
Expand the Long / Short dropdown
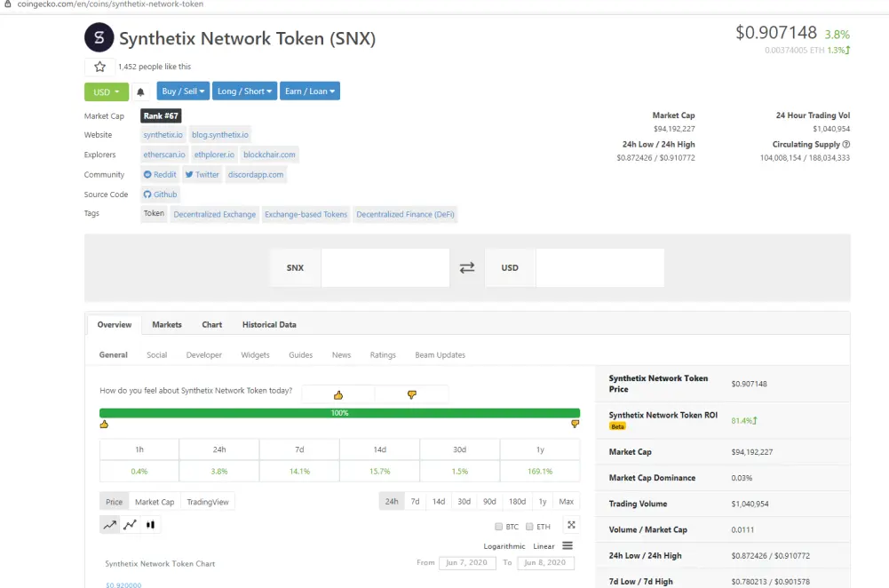[x=244, y=91]
